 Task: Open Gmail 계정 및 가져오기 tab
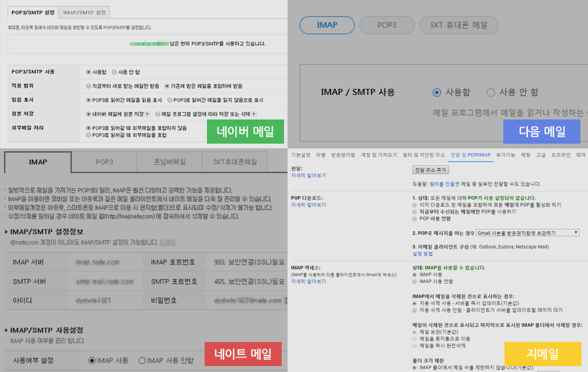click(379, 155)
